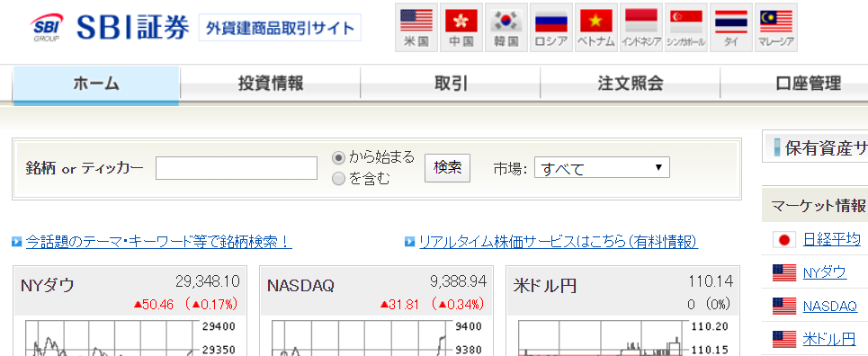This screenshot has width=868, height=356.
Task: Click US flag beside NYダウ link
Action: click(783, 272)
